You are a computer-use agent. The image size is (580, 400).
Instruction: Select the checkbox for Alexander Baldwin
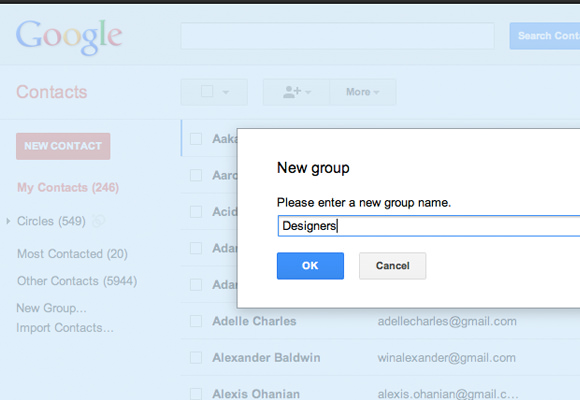196,358
